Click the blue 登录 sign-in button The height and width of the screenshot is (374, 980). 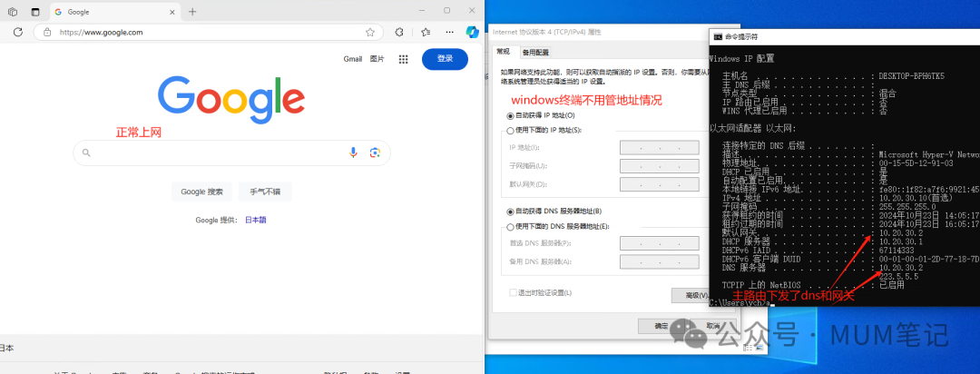(445, 59)
